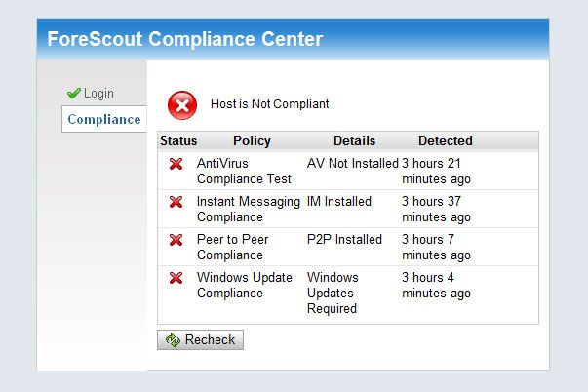588x392 pixels.
Task: Sort by the Status column header
Action: pyautogui.click(x=178, y=141)
